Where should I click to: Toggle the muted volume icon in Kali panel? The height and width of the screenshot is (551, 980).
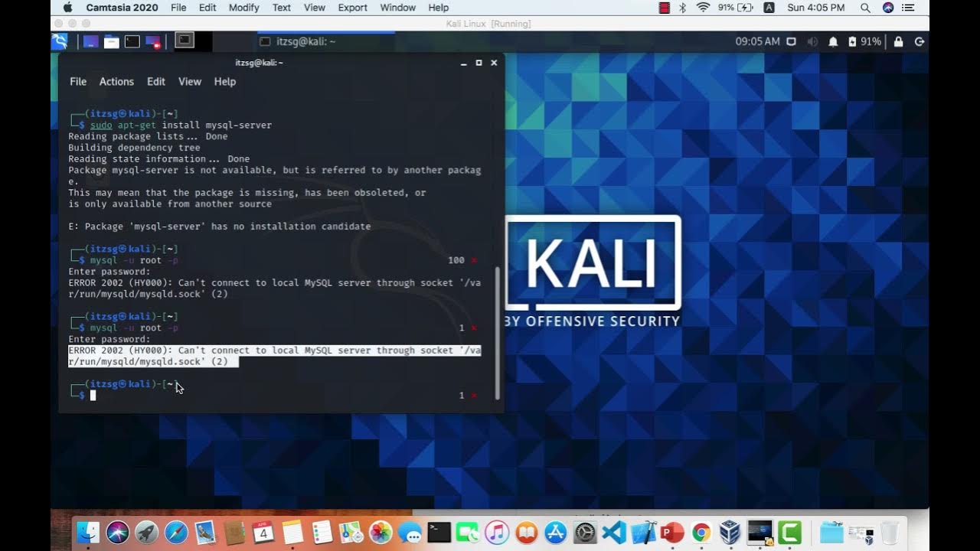point(812,41)
